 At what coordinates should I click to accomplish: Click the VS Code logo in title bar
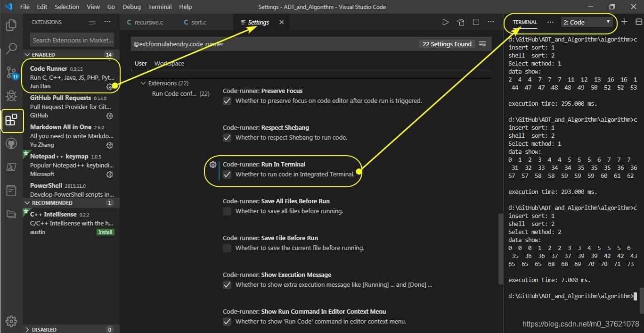click(x=9, y=7)
